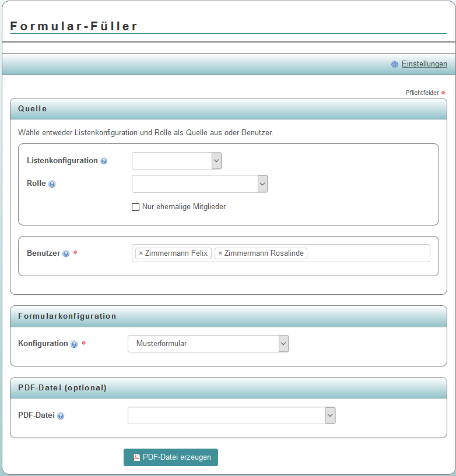
Task: Remove Zimmermann Felix from Benutzer
Action: coord(141,253)
